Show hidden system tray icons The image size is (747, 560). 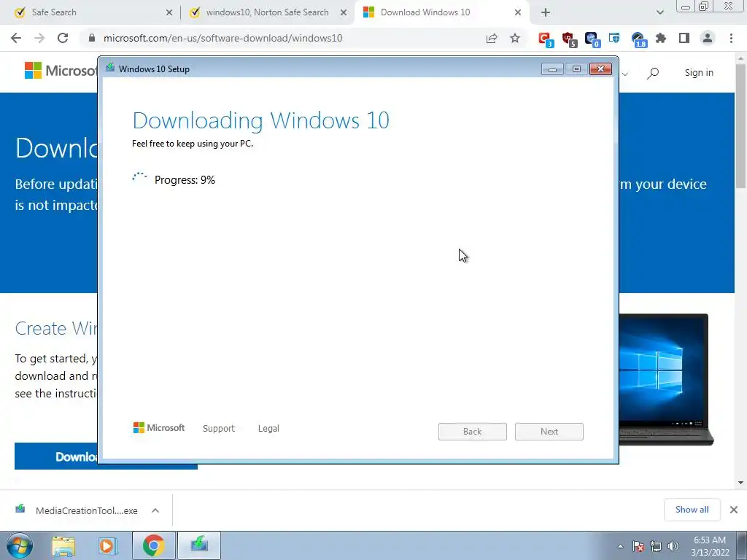[620, 547]
